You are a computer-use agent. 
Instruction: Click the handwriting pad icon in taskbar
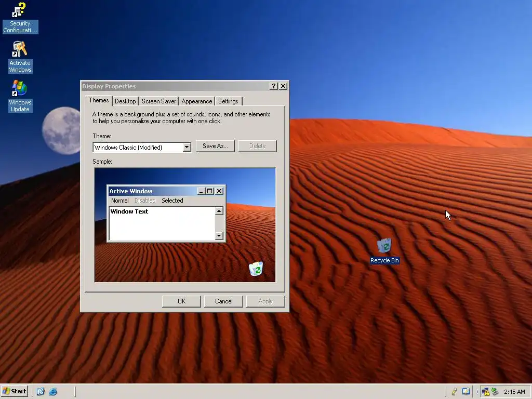[x=466, y=392]
